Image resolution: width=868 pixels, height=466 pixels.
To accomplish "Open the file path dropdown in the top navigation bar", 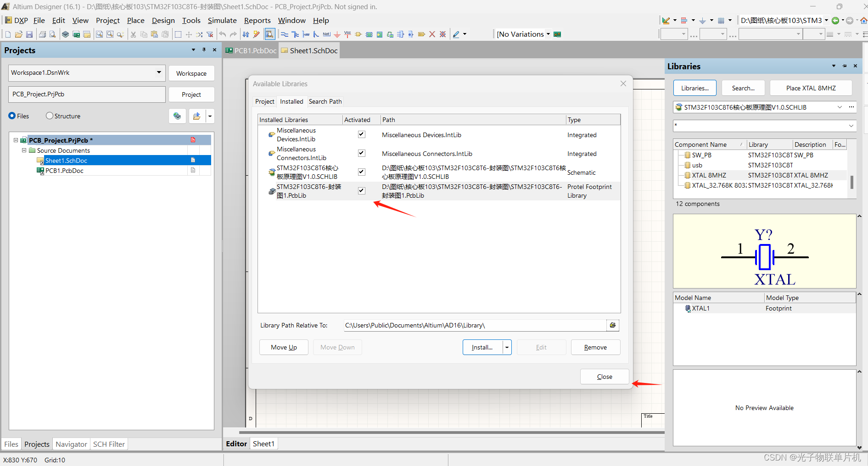I will click(826, 21).
